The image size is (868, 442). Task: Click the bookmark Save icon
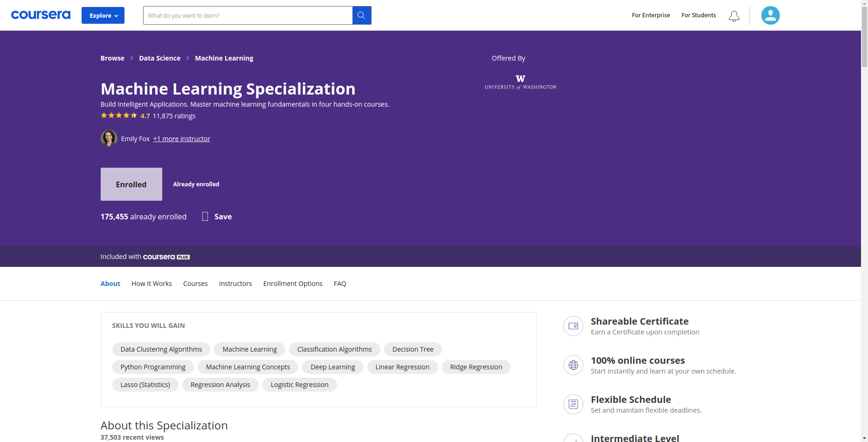205,217
